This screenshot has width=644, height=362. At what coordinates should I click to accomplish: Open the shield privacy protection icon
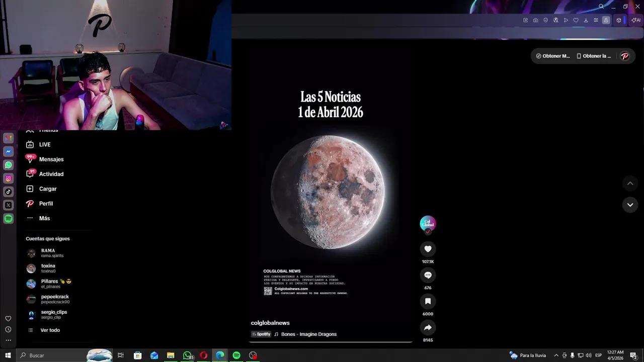[545, 20]
